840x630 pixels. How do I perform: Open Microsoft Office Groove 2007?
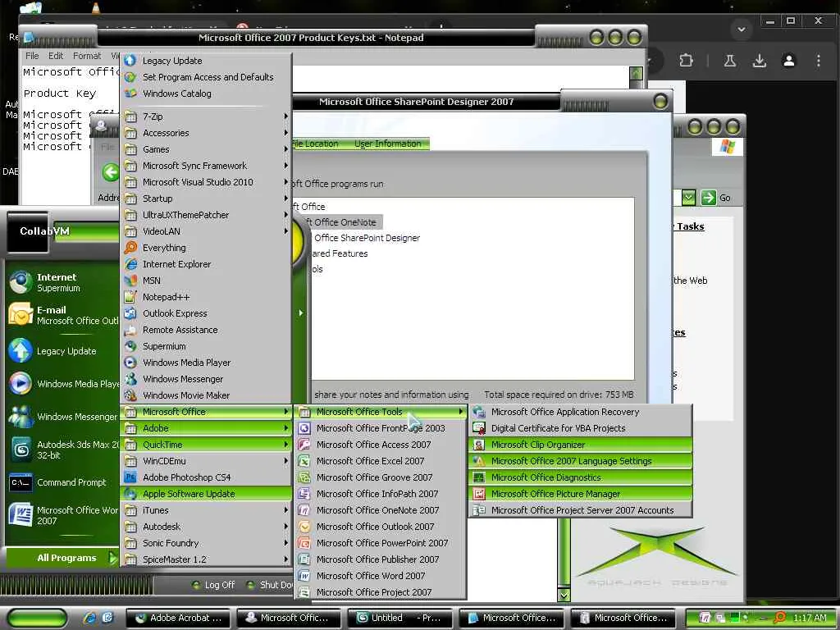(381, 477)
